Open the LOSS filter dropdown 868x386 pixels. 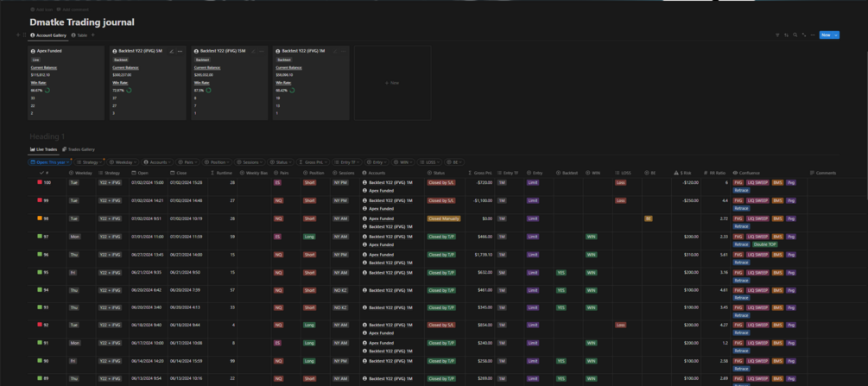[x=430, y=162]
